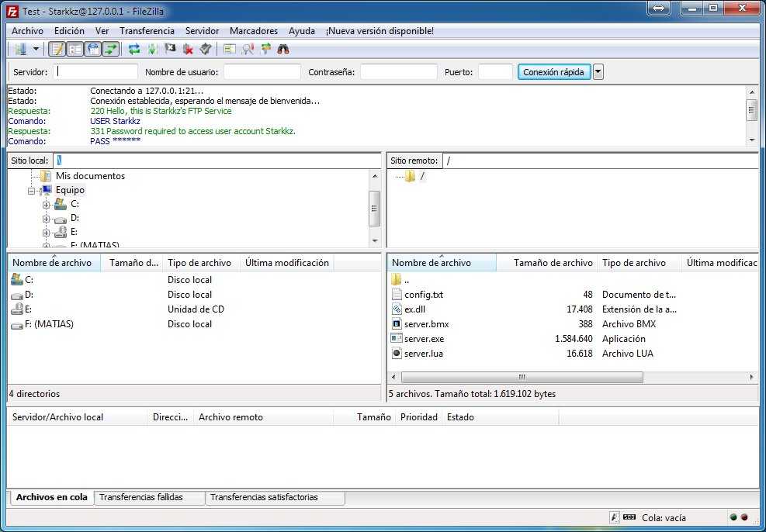Sort local list by Última modificación
The width and height of the screenshot is (766, 532).
[286, 263]
